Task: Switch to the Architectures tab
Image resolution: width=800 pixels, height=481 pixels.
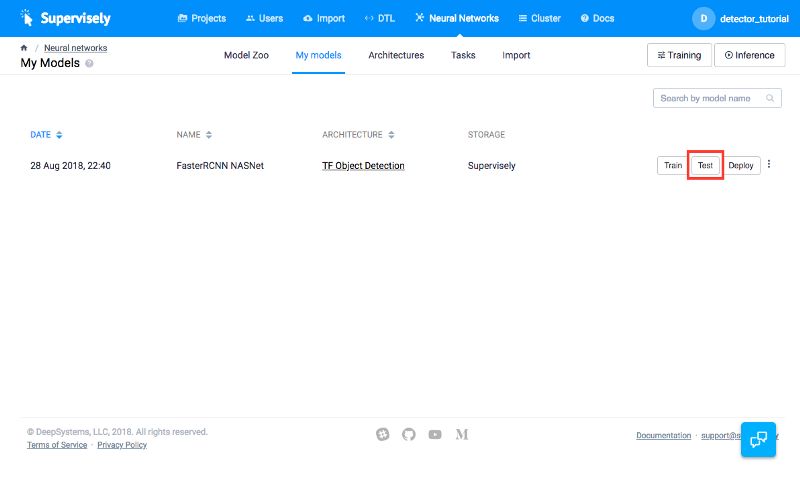Action: coord(396,55)
